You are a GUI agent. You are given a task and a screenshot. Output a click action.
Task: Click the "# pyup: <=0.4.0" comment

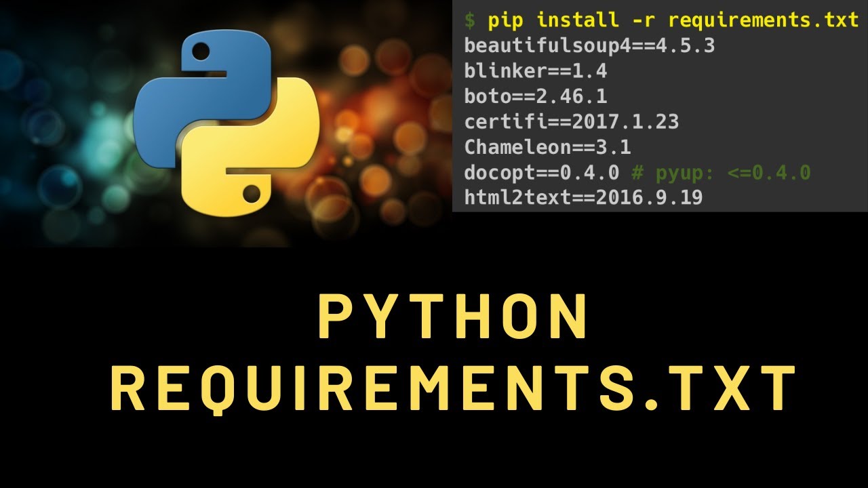[721, 173]
